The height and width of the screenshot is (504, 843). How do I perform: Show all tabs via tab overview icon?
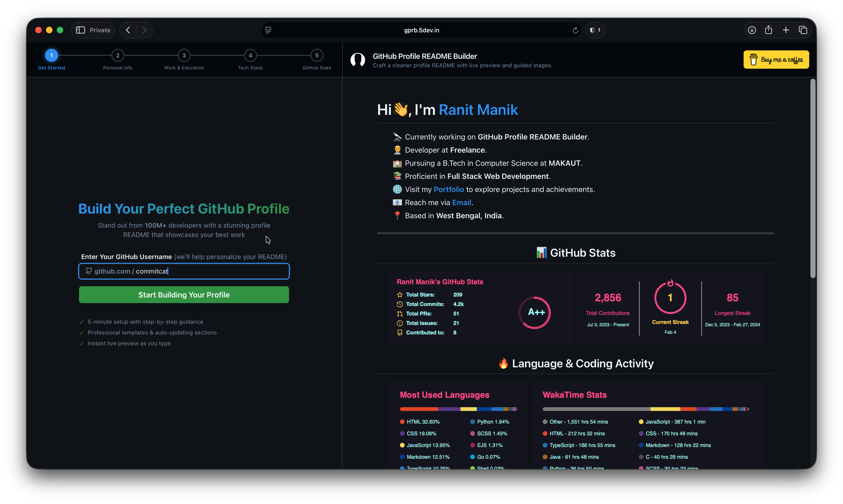[x=803, y=30]
